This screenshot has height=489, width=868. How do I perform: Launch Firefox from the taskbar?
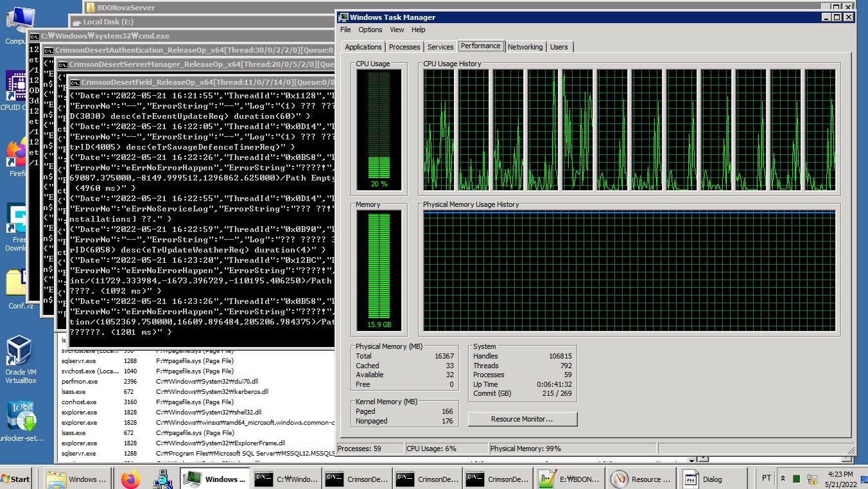130,479
